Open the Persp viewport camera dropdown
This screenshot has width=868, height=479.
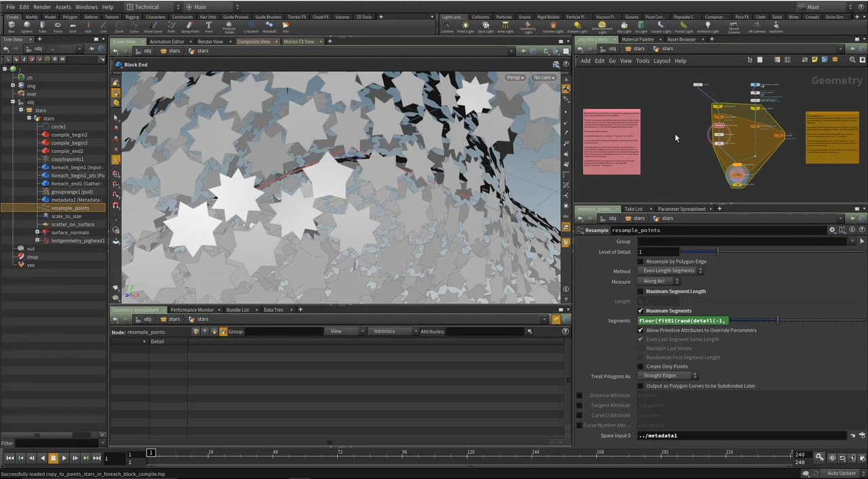click(x=515, y=77)
